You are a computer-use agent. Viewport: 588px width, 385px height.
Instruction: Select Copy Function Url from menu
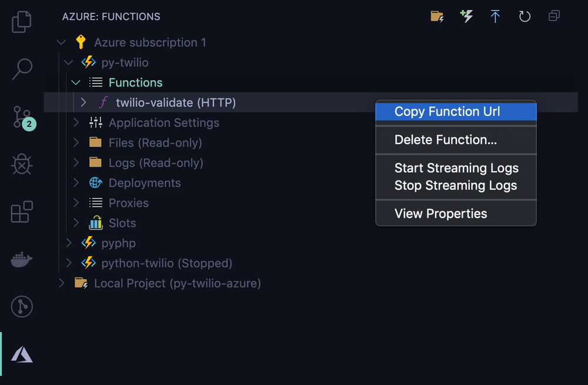tap(456, 111)
